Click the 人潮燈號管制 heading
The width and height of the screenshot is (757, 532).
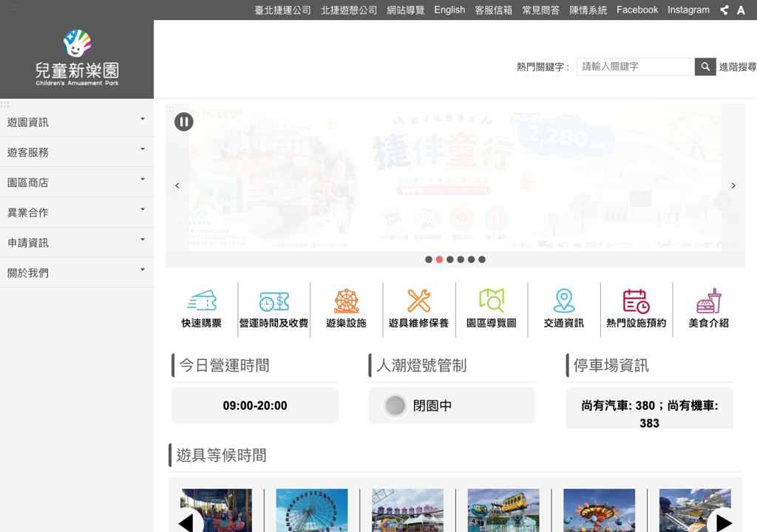click(421, 366)
